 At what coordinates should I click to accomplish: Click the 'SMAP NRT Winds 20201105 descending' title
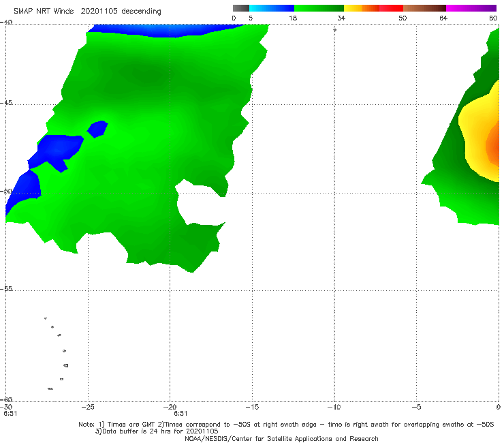[87, 11]
